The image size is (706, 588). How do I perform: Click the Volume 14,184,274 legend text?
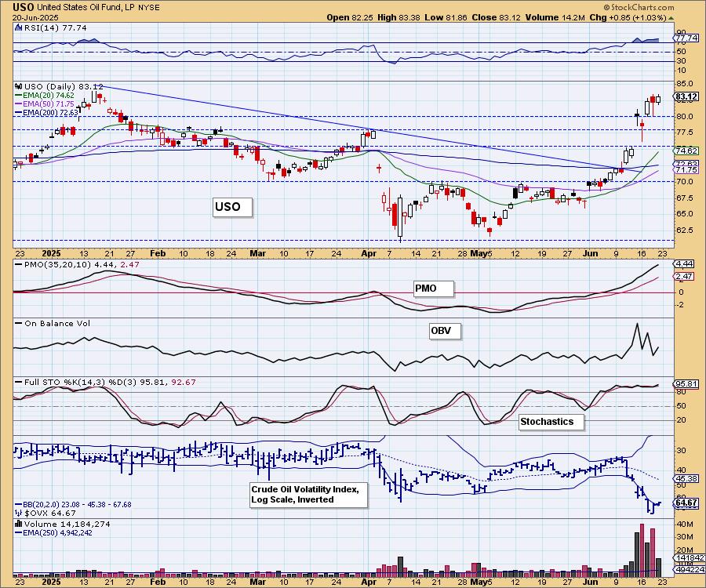click(x=67, y=524)
